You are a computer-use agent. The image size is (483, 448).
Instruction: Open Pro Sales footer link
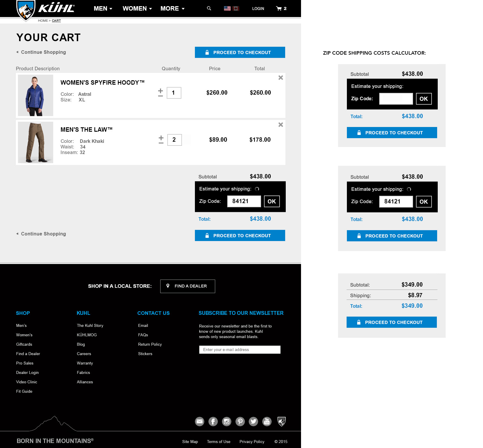click(x=25, y=363)
